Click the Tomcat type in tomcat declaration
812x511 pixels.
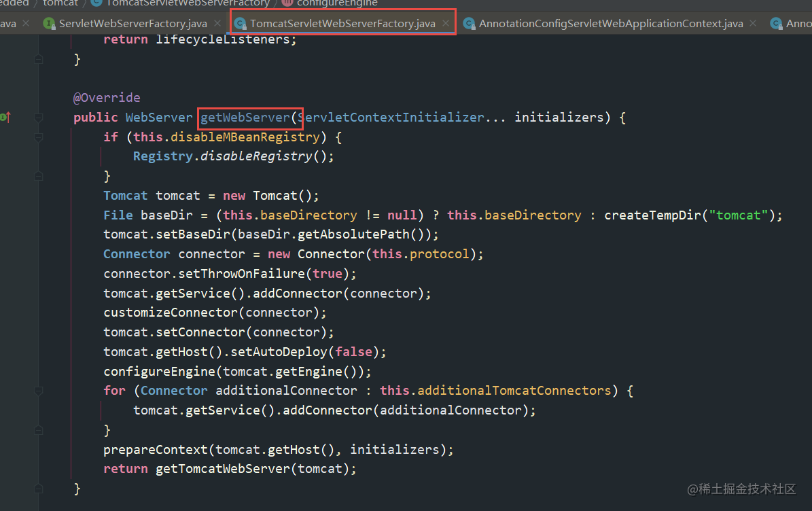(125, 196)
